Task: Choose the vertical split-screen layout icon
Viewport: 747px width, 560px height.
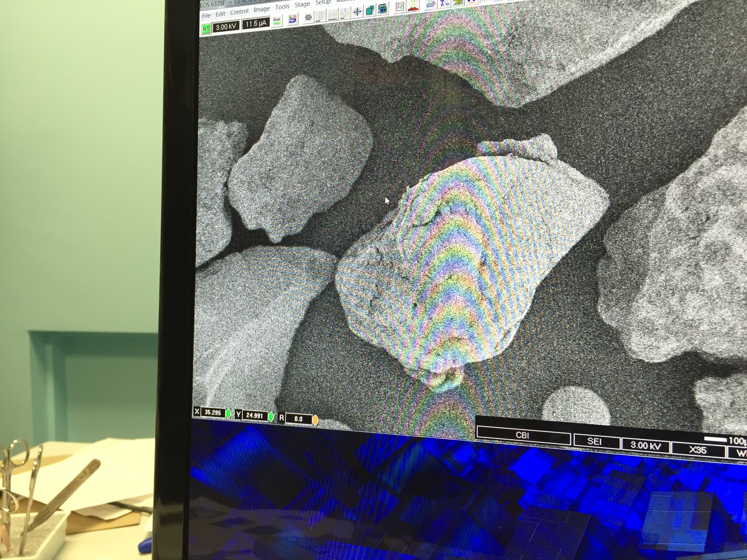Action: (x=320, y=16)
